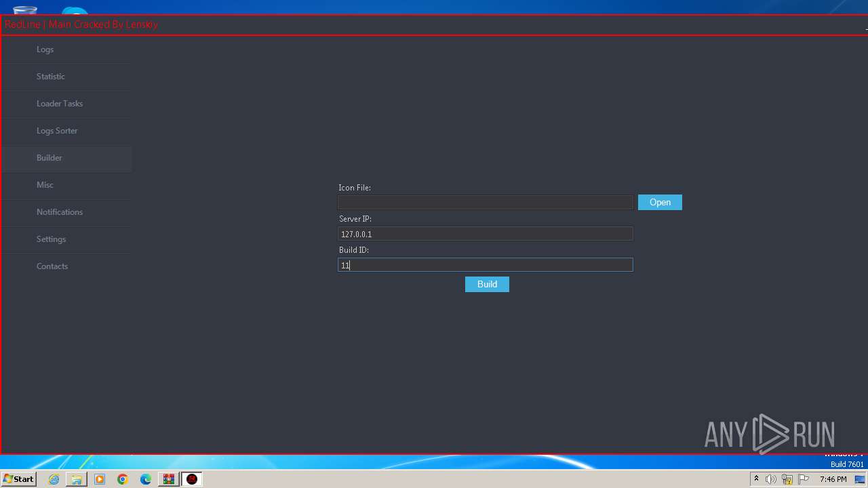The image size is (868, 488).
Task: Click the Show desktop icon in the tray
Action: pos(860,479)
